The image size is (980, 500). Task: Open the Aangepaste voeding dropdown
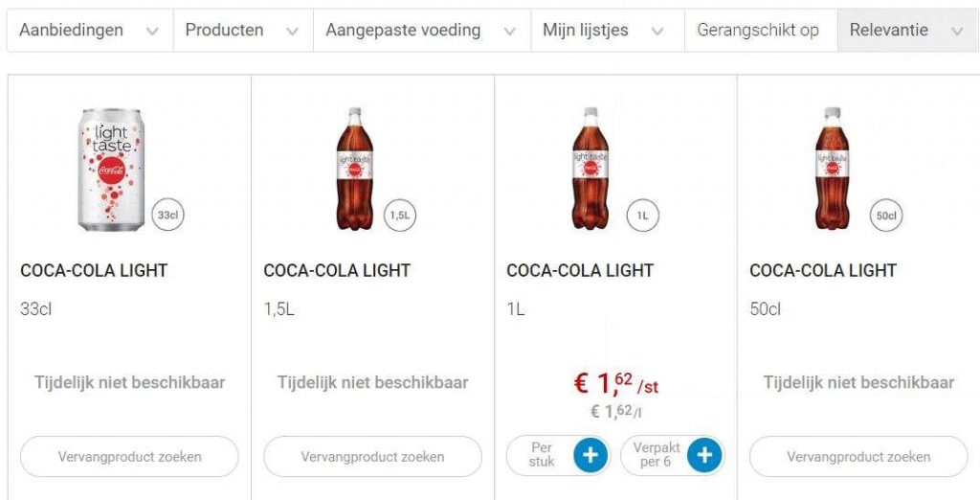pos(421,31)
